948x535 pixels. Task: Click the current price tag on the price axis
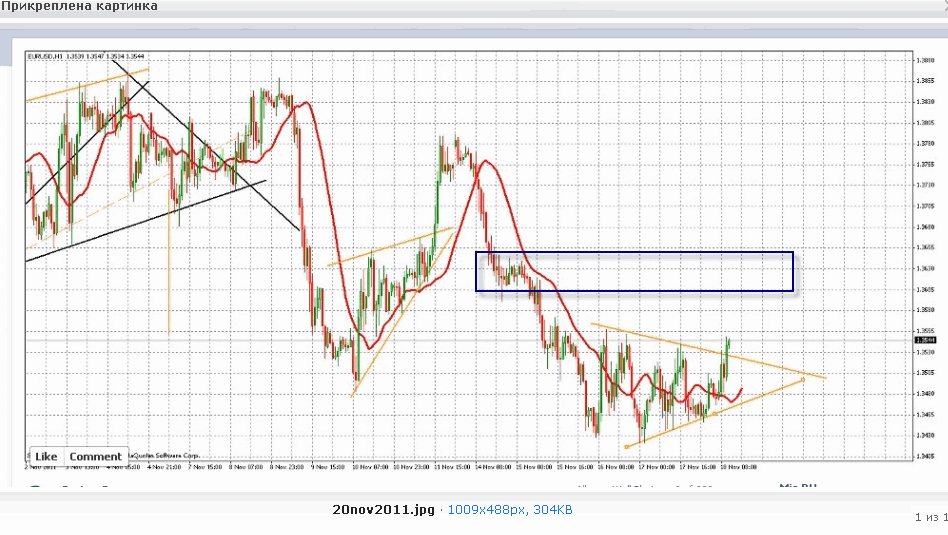pos(926,340)
